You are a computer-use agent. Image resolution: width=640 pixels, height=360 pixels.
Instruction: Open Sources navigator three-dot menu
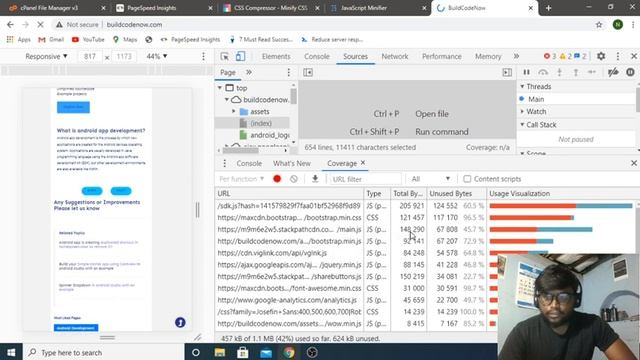tap(289, 72)
